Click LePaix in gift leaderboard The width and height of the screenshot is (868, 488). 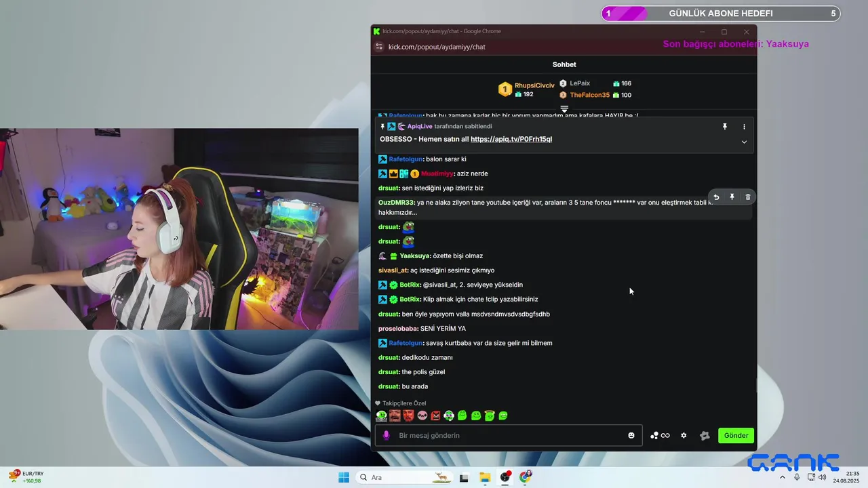tap(580, 83)
